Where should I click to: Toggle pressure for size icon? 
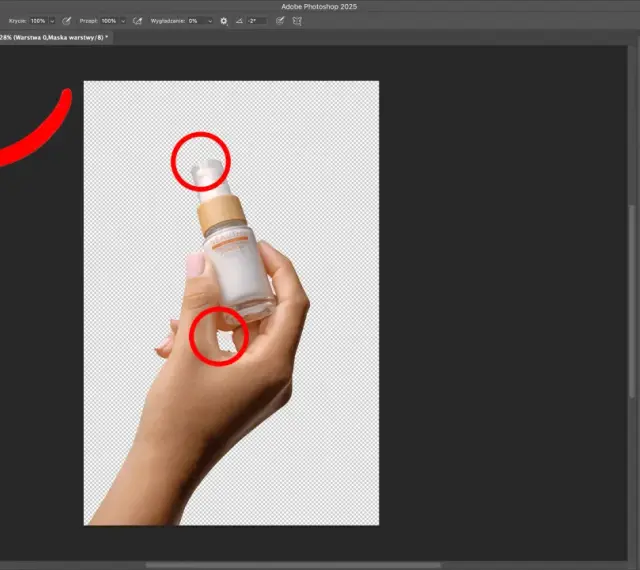click(280, 21)
